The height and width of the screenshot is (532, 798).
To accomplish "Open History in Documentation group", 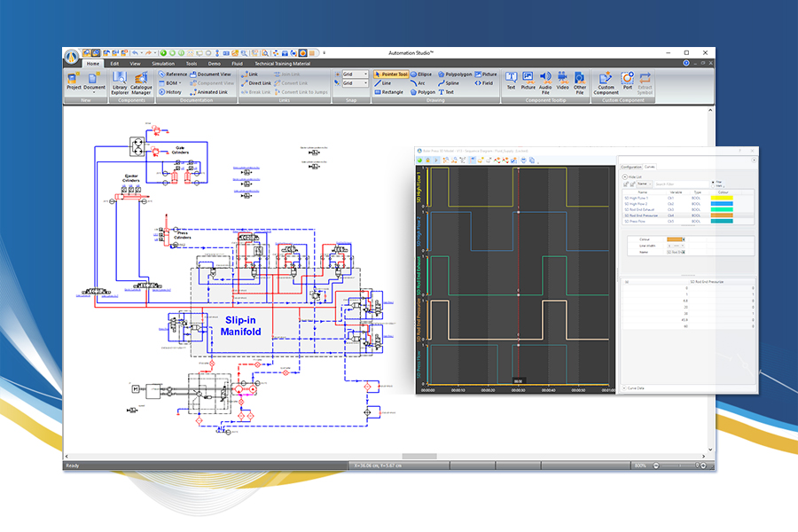I will pyautogui.click(x=170, y=92).
